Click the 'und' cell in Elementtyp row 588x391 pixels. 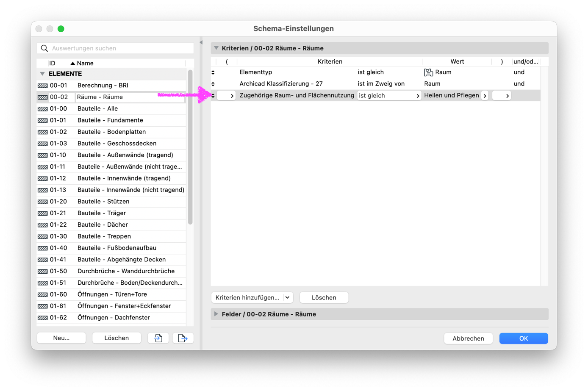tap(519, 72)
